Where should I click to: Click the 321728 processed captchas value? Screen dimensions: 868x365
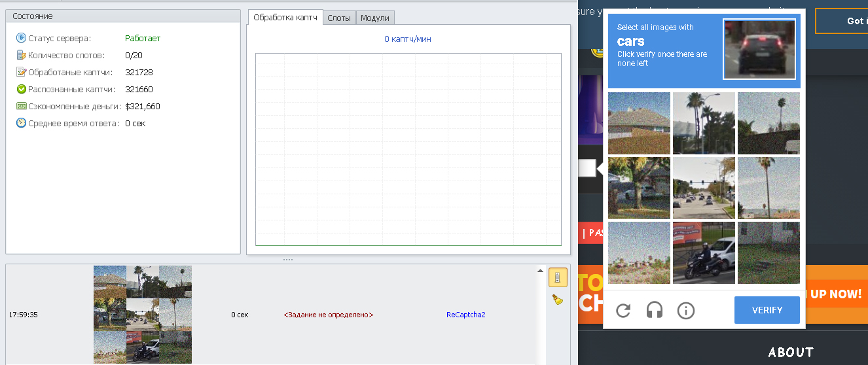[x=139, y=73]
